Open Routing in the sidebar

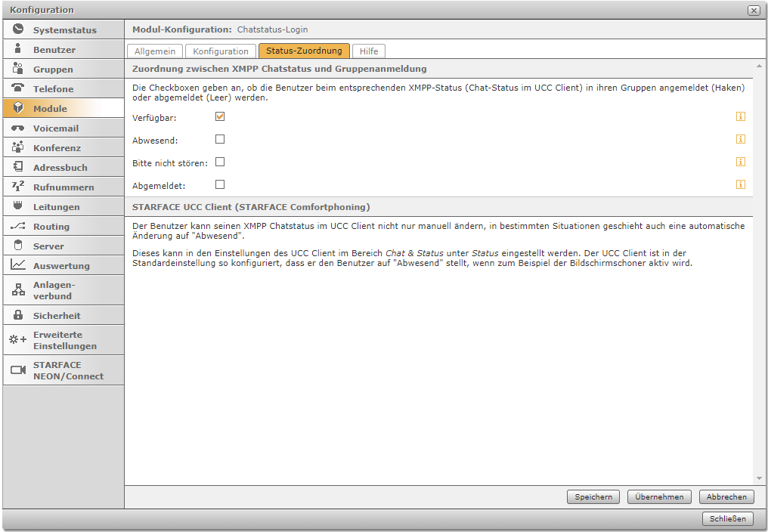[x=51, y=226]
